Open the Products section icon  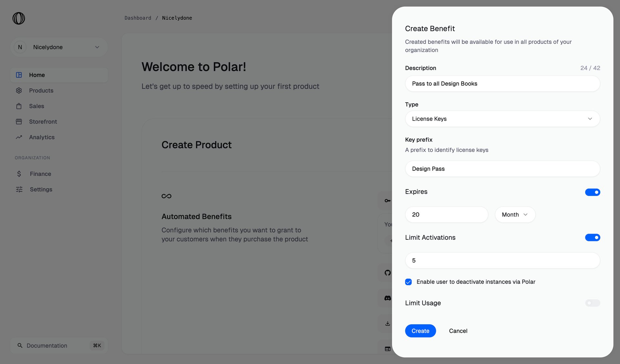click(x=19, y=90)
